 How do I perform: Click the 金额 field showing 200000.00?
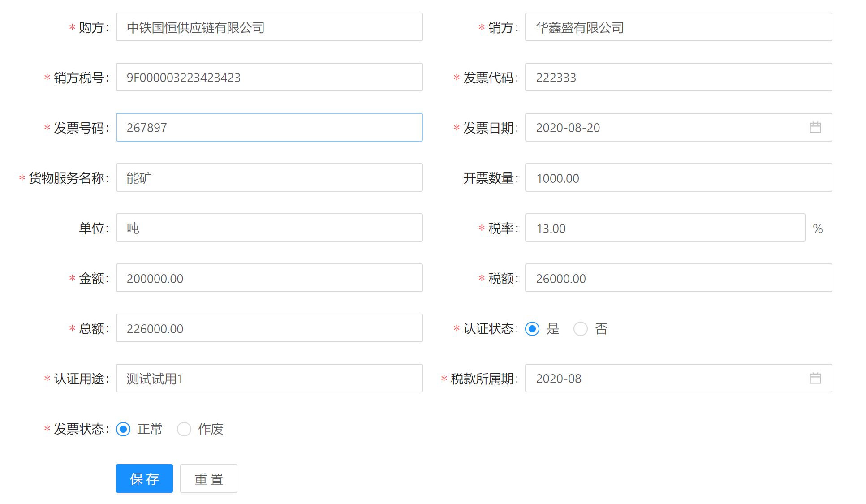[269, 278]
